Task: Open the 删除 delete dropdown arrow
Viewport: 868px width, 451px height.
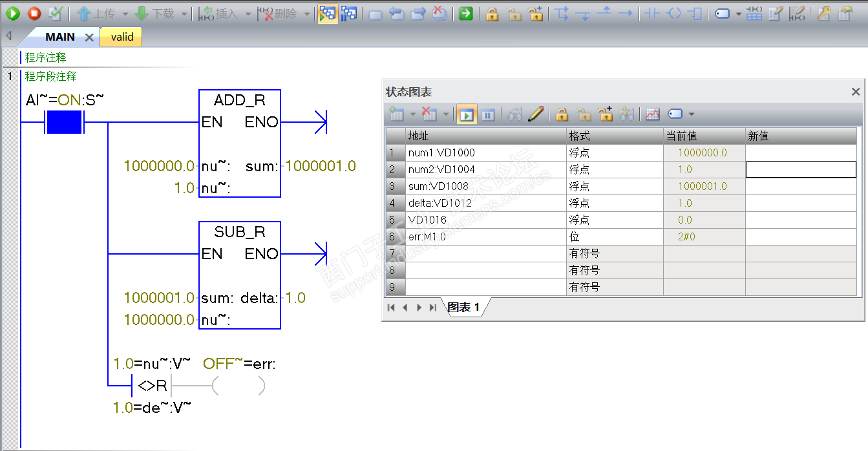Action: pos(307,14)
